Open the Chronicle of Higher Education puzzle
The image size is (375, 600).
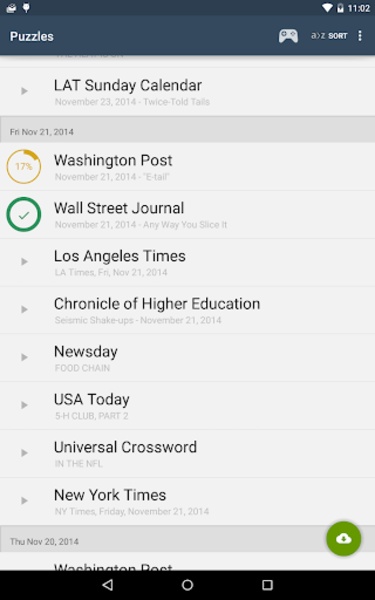tap(188, 310)
